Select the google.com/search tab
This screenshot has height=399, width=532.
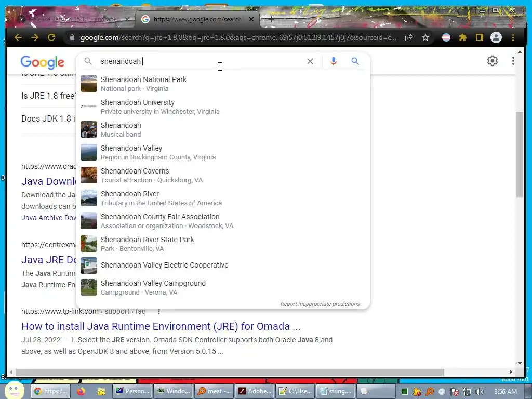pyautogui.click(x=197, y=19)
